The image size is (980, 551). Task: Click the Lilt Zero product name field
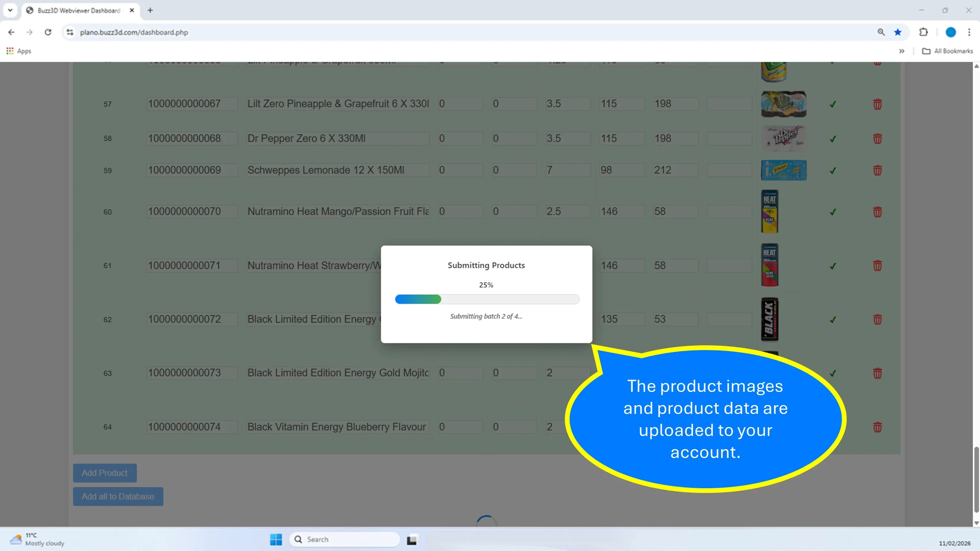pos(338,104)
